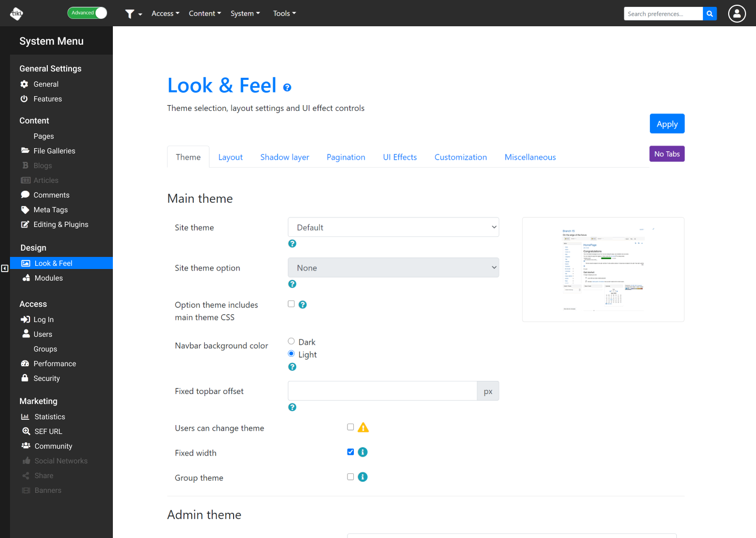This screenshot has height=538, width=756.
Task: Click the File Galleries folder icon
Action: coord(25,150)
